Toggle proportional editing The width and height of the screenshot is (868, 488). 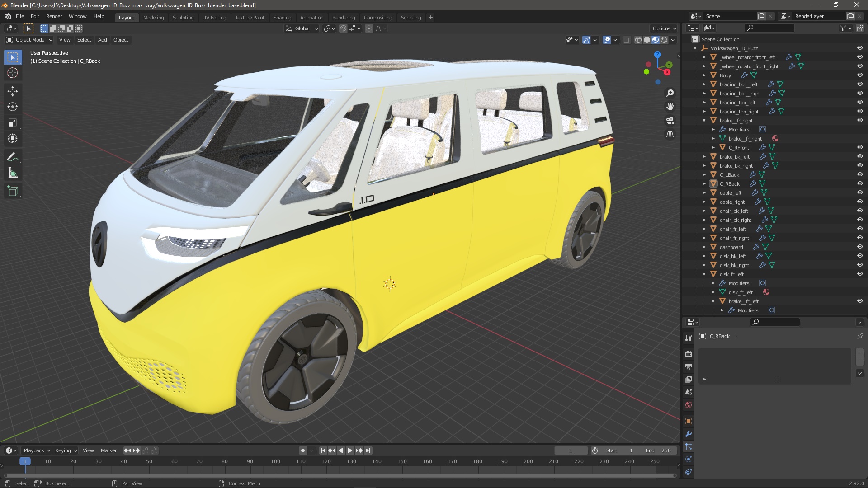[369, 28]
